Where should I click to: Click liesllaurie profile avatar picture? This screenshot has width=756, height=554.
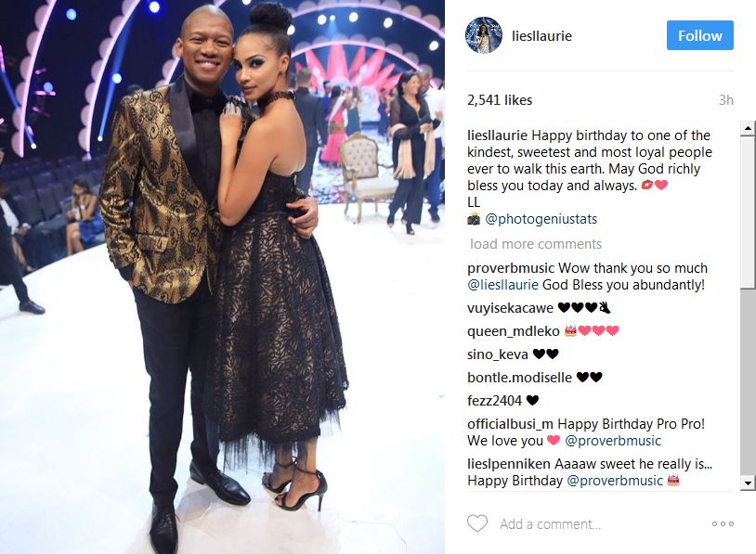pyautogui.click(x=484, y=35)
